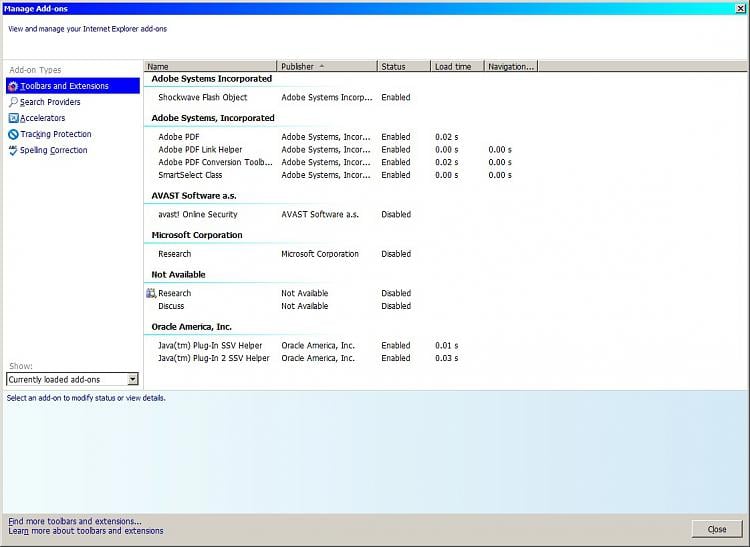Select the Shockwave Flash Object add-on
Image resolution: width=750 pixels, height=547 pixels.
(202, 98)
